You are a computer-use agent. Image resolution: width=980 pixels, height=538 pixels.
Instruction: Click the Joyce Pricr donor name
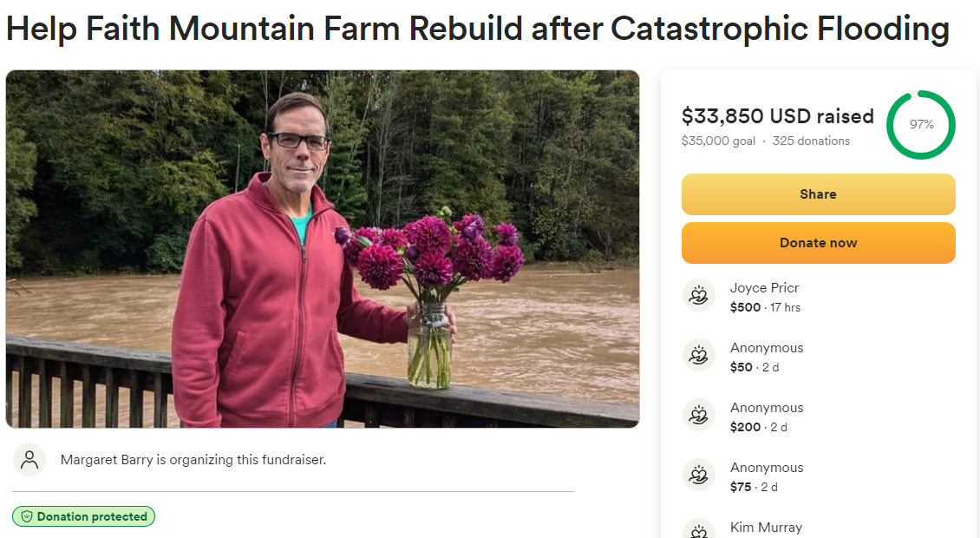[x=764, y=288]
